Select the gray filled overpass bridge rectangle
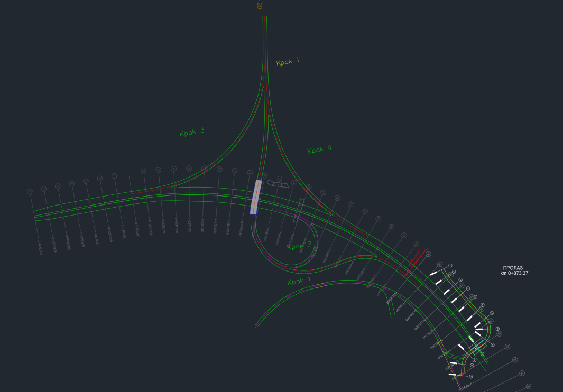The width and height of the screenshot is (563, 392). (x=256, y=197)
